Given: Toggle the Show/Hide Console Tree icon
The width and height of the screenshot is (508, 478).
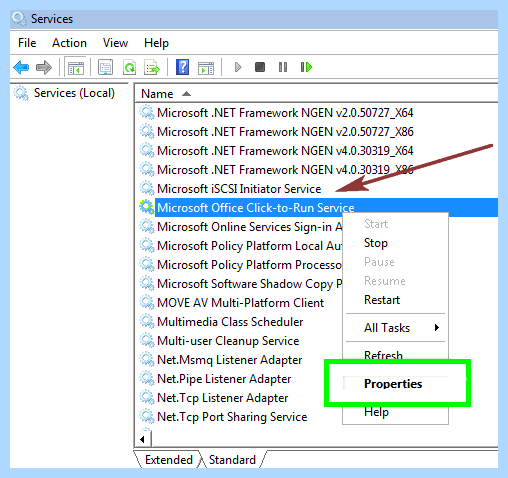Looking at the screenshot, I should coord(76,68).
